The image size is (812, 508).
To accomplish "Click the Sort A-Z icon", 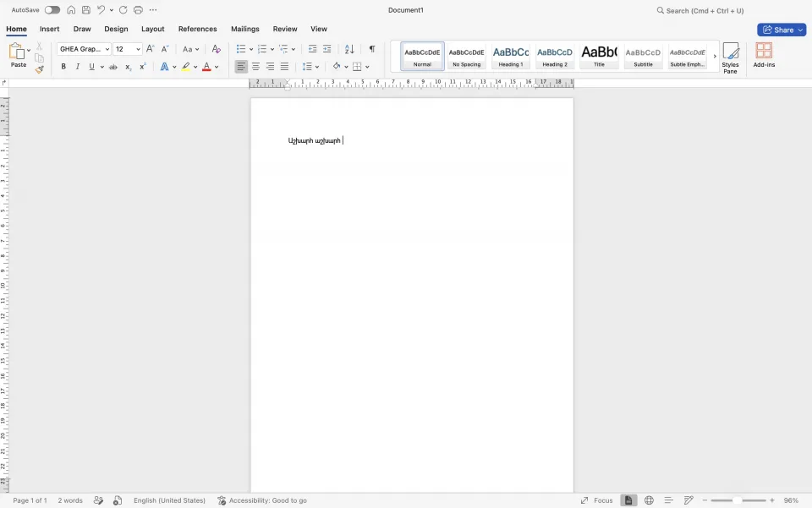I will (349, 49).
